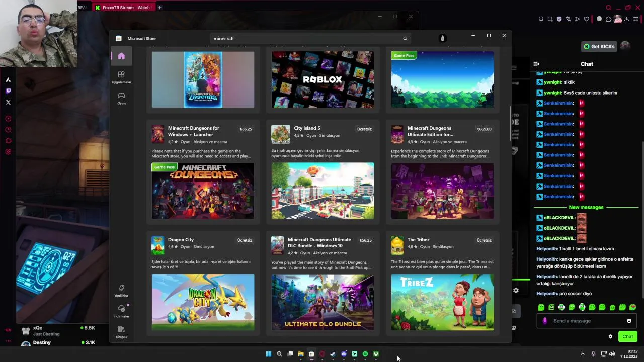Open taskbar Search icon
The image size is (644, 362).
pyautogui.click(x=279, y=354)
